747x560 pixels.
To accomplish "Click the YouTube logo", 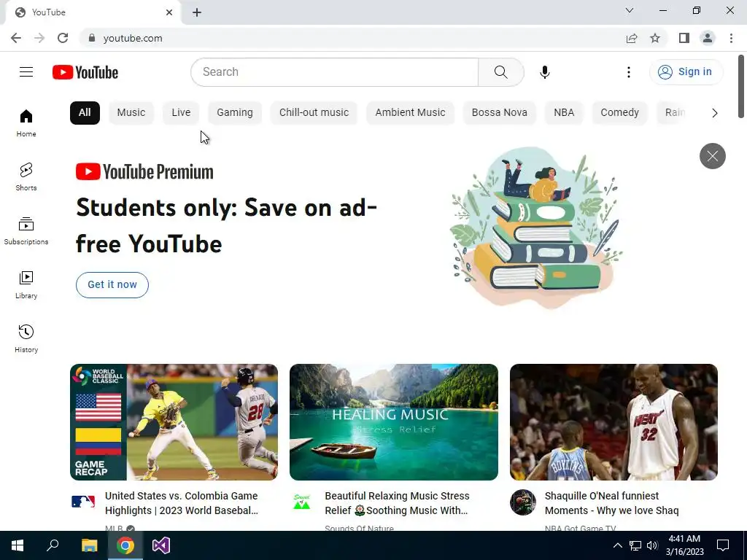I will (x=85, y=72).
